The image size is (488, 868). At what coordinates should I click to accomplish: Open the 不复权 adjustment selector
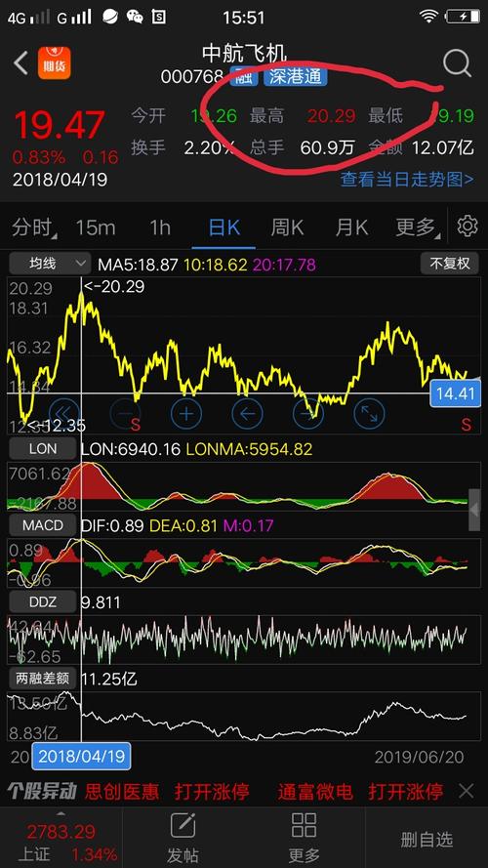[x=449, y=263]
